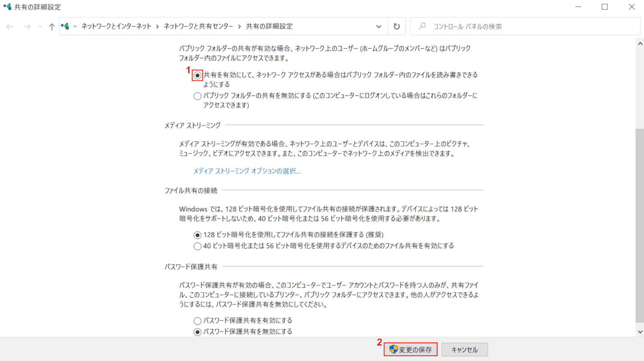This screenshot has height=361, width=644.
Task: Expand the address bar history dropdown
Action: [x=379, y=27]
